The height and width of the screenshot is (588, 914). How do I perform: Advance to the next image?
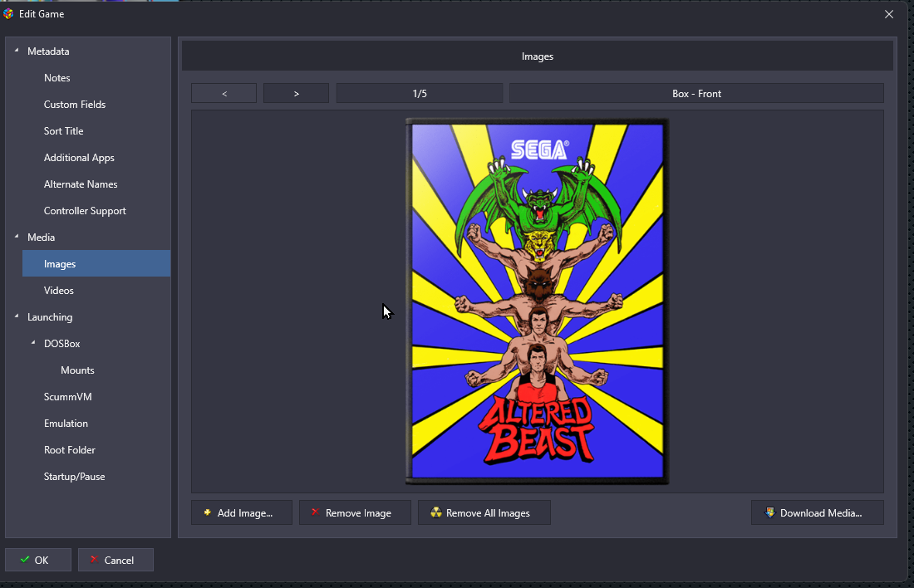click(x=296, y=93)
